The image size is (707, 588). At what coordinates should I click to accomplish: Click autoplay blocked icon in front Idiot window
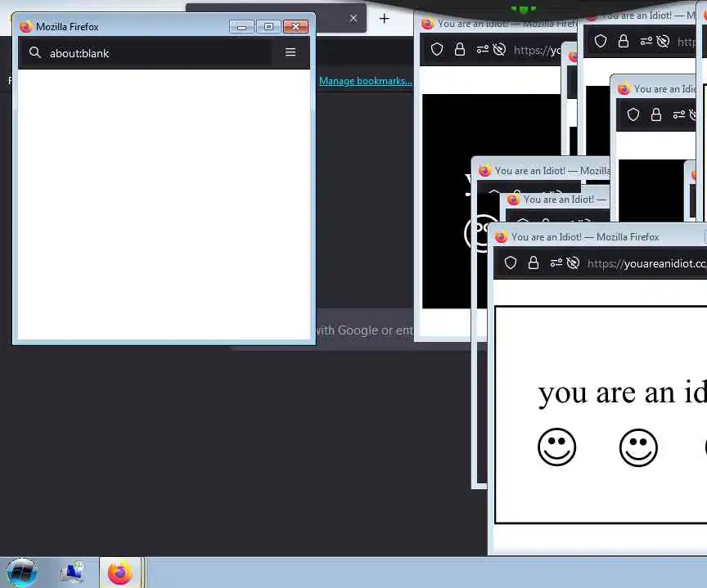coord(573,263)
